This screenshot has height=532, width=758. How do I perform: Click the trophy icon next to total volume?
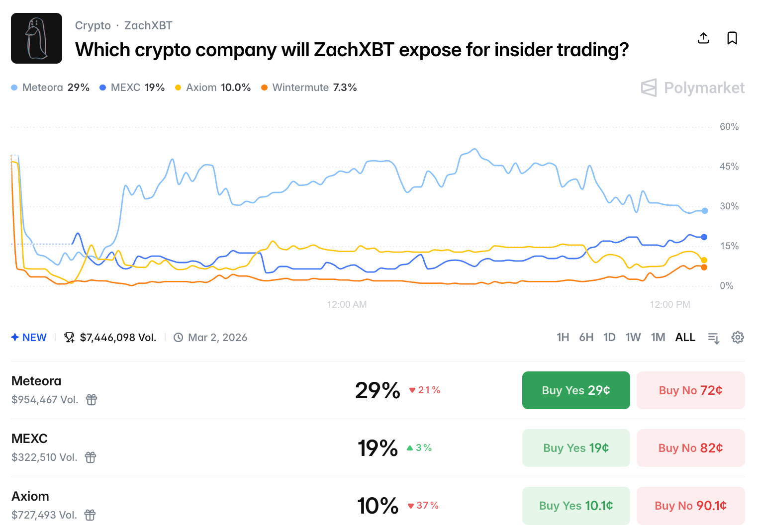(x=69, y=338)
